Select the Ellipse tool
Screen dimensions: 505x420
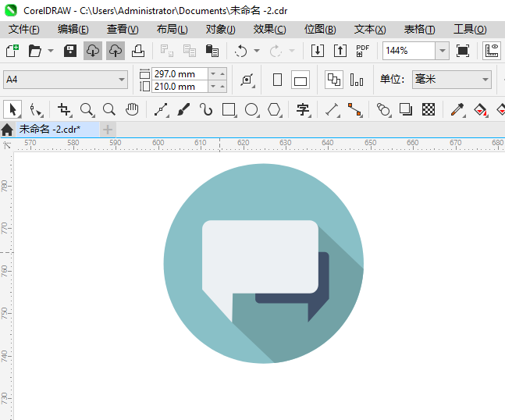(x=251, y=109)
